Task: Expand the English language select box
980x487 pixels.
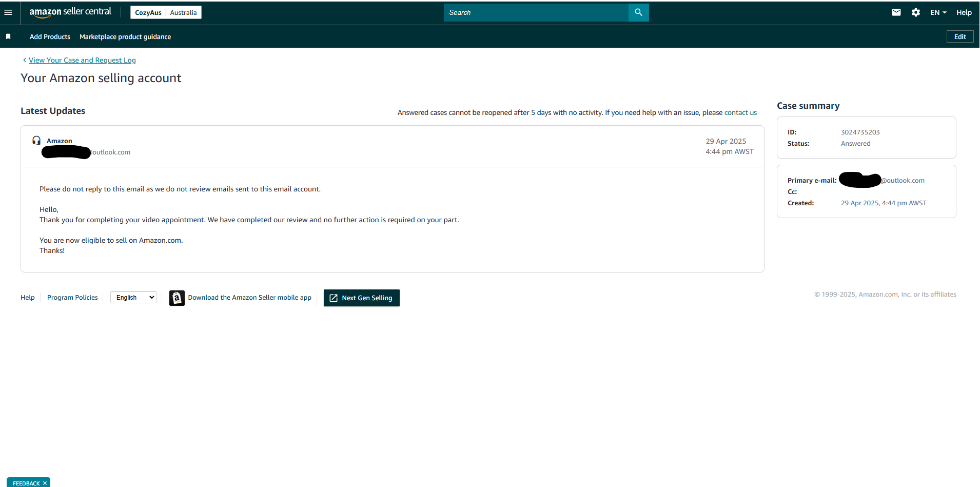Action: [x=133, y=297]
